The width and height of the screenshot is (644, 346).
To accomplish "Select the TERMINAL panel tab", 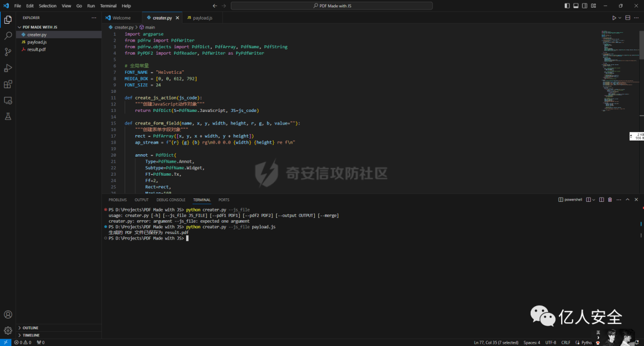I will [x=202, y=200].
